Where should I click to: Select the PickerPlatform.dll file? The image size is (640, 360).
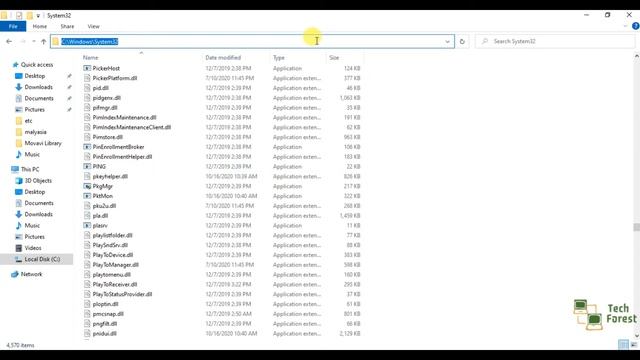tap(115, 78)
